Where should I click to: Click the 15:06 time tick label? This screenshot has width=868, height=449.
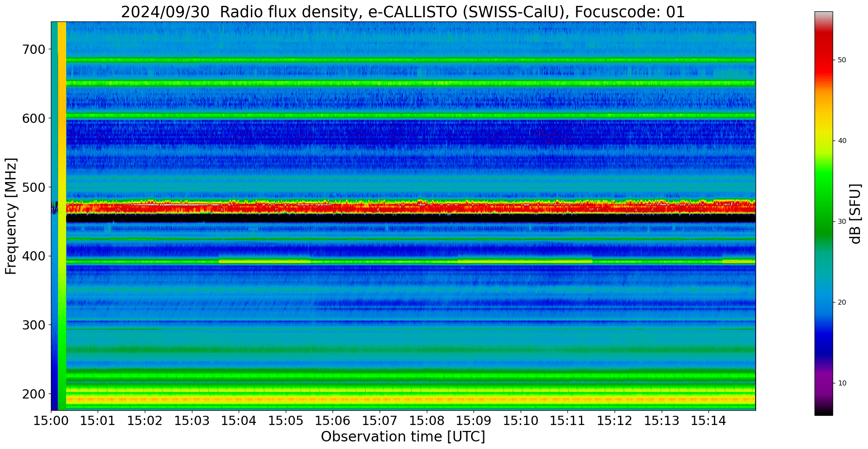pyautogui.click(x=333, y=421)
